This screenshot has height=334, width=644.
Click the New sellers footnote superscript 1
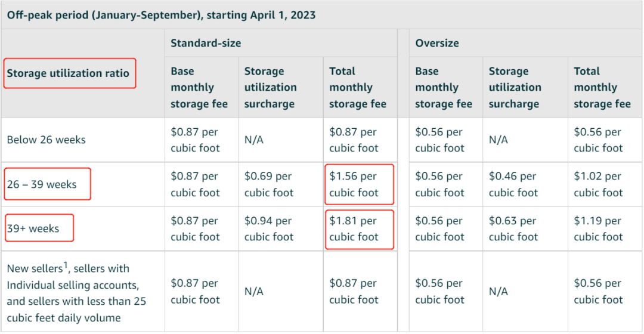point(66,265)
